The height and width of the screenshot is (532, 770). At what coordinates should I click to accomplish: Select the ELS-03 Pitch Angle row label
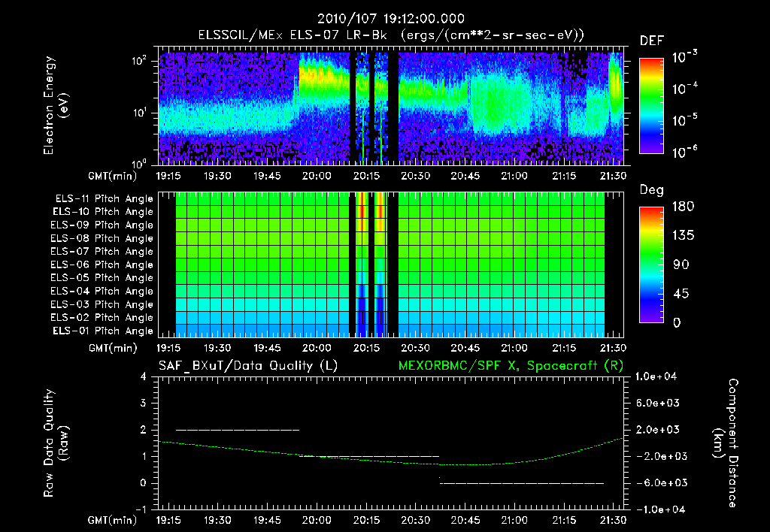click(x=102, y=304)
